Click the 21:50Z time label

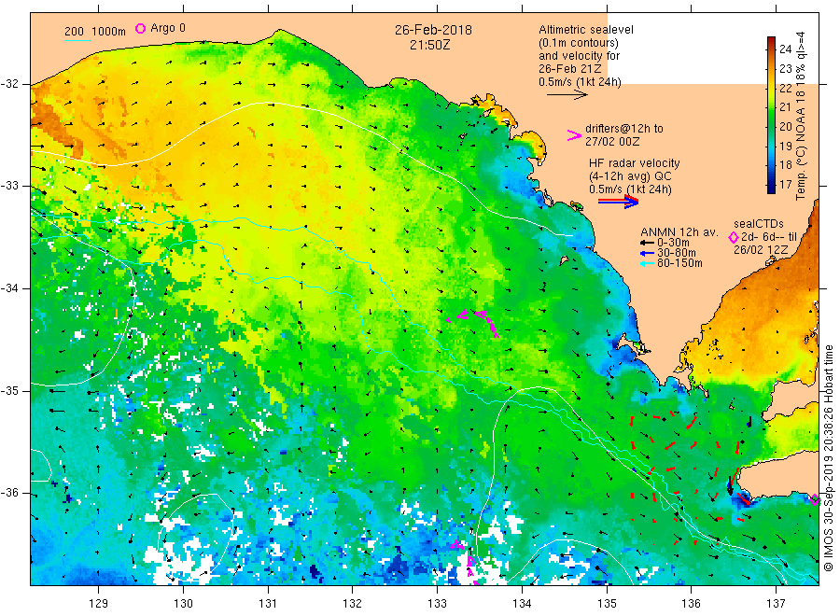(429, 45)
